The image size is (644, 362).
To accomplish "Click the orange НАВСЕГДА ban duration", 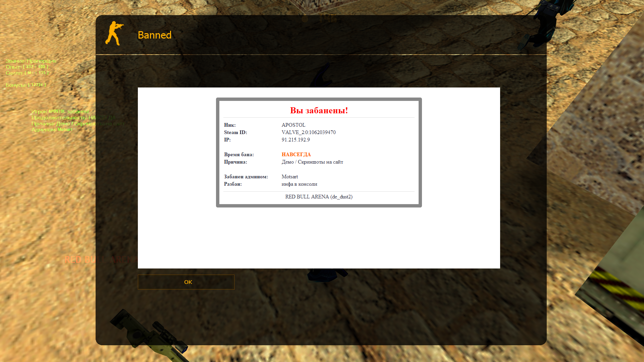I will point(296,155).
